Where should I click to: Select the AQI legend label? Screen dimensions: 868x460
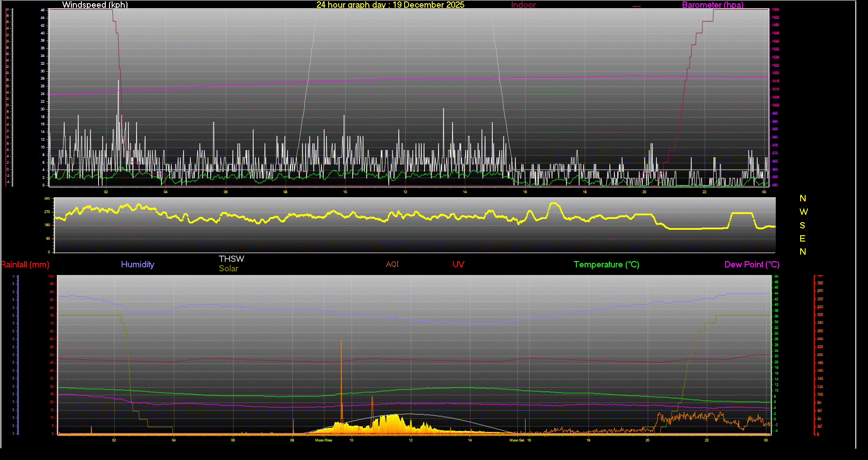[x=392, y=264]
